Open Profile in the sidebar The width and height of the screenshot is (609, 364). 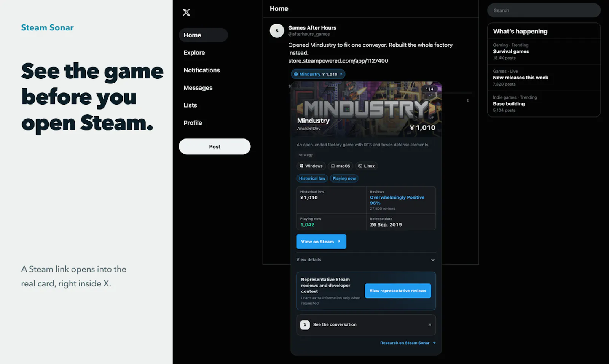193,123
